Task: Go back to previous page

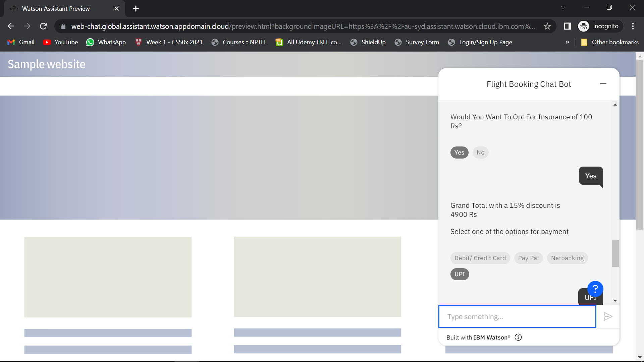Action: [11, 26]
